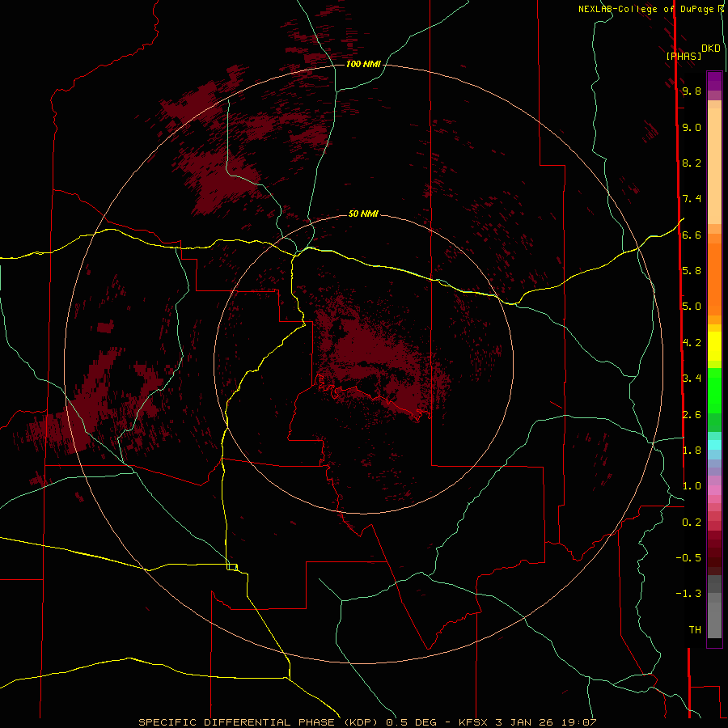Click the 9.8 value on the color scale
The height and width of the screenshot is (728, 728).
click(692, 91)
